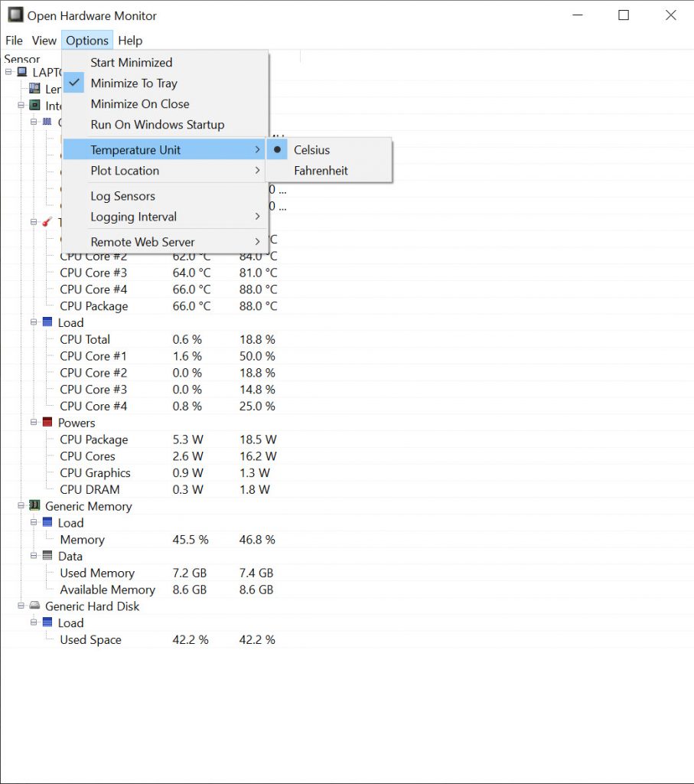Open the Logging Interval submenu

[165, 217]
